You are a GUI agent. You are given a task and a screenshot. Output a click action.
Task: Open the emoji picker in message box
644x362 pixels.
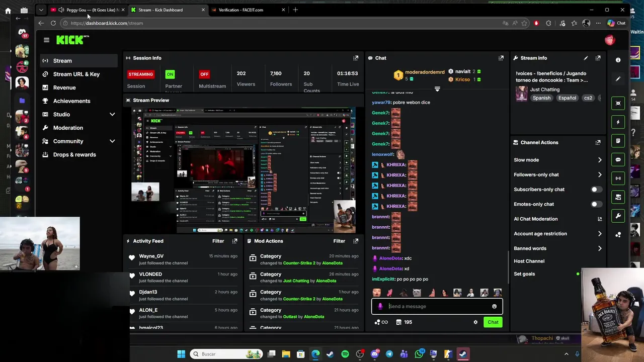tap(494, 306)
